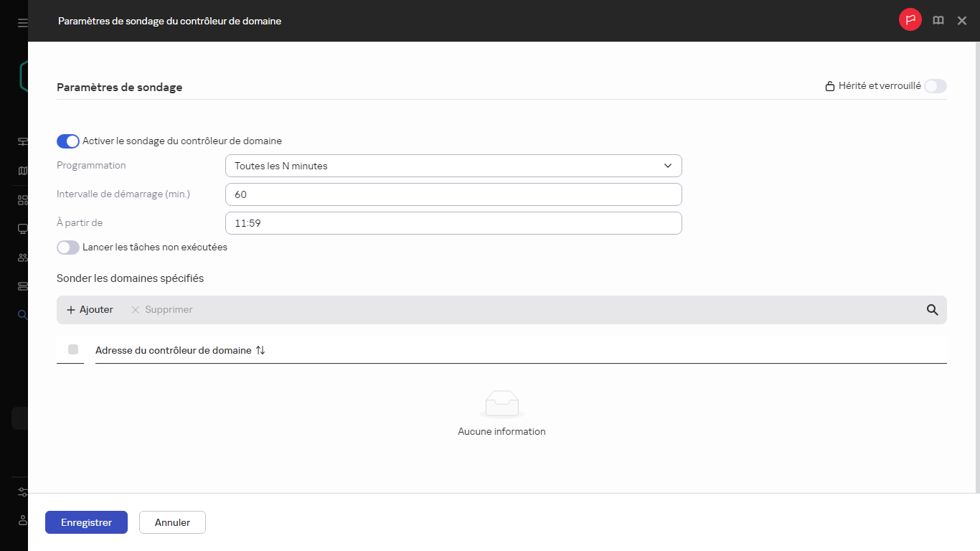
Task: Click the chevron arrow of Toutes les N minutes
Action: click(668, 166)
